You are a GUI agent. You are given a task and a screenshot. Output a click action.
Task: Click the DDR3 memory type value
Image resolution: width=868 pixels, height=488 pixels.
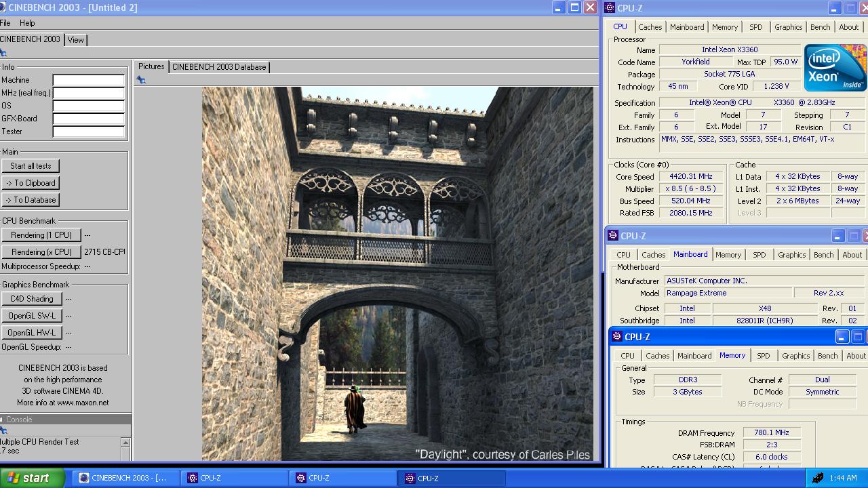tap(688, 380)
